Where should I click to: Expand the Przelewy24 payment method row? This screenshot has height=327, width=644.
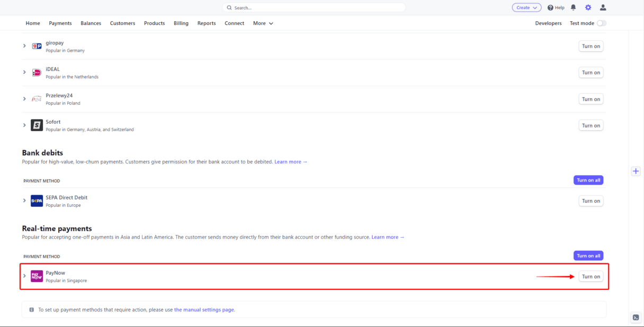click(24, 99)
